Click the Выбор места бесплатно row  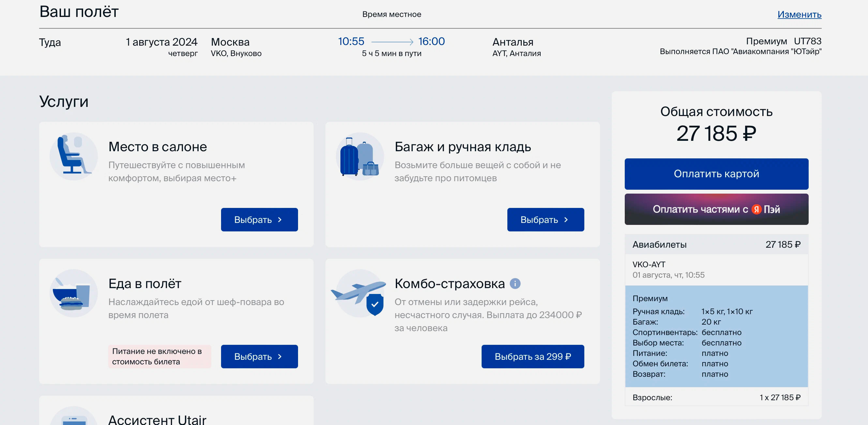687,343
